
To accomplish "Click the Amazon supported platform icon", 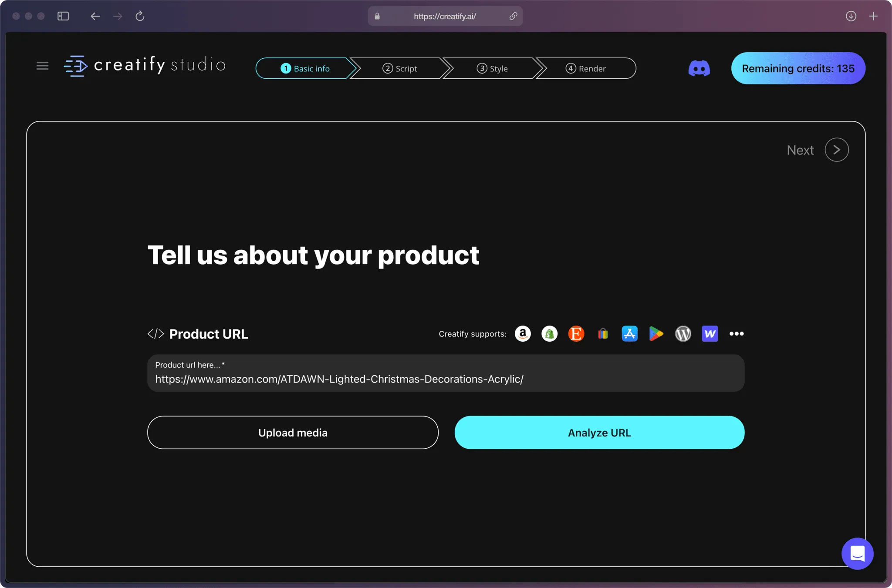I will pos(523,334).
